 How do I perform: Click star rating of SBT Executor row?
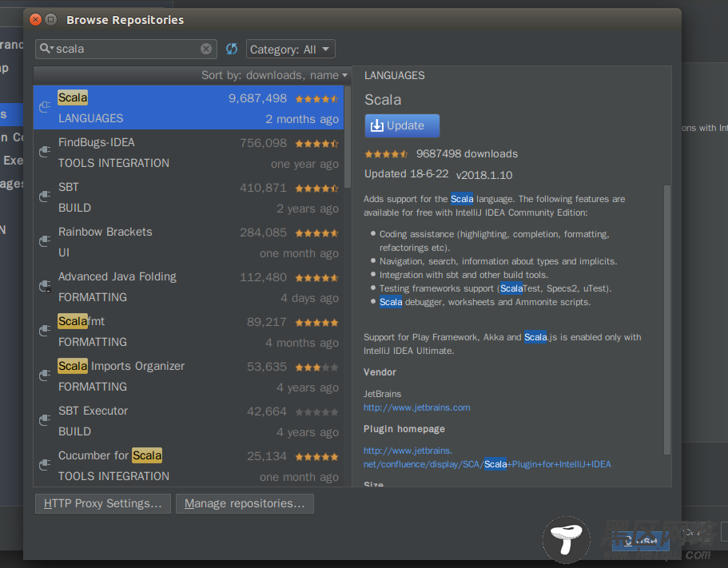(x=317, y=411)
